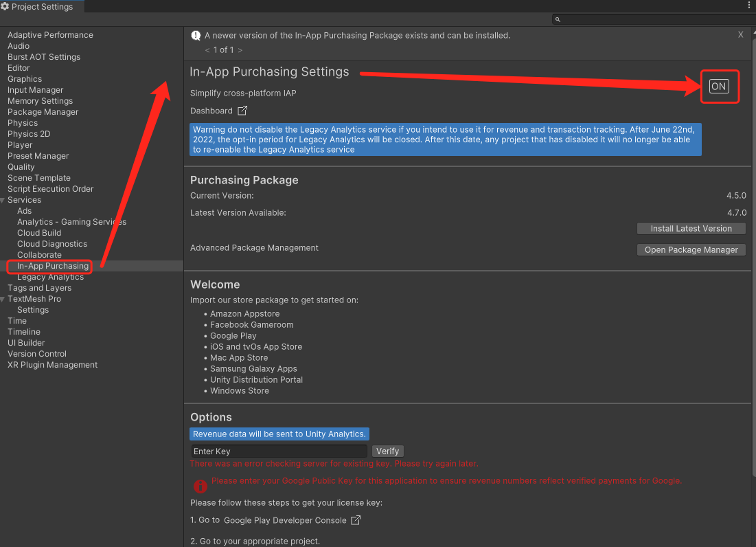This screenshot has width=756, height=547.
Task: Toggle the In-App Purchasing ON switch
Action: 718,86
